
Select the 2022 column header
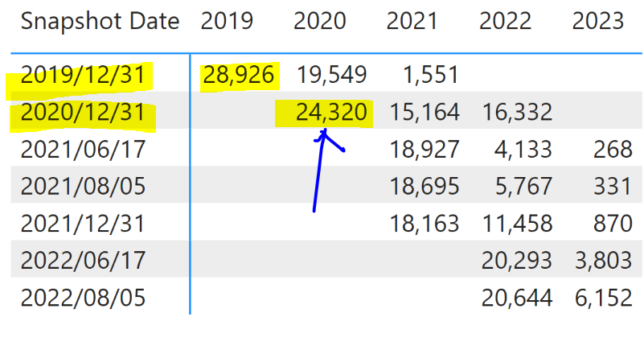point(505,21)
